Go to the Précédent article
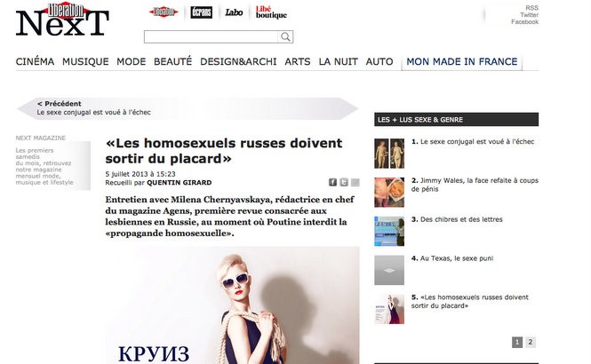Screen dimensions: 591x364 point(94,108)
